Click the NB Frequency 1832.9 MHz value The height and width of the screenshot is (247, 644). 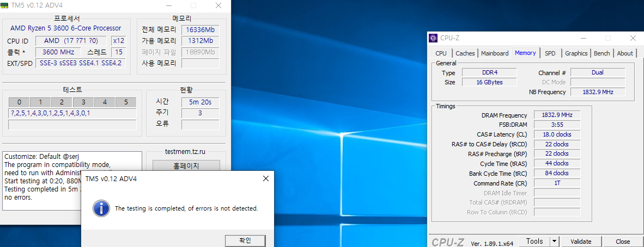click(x=598, y=92)
